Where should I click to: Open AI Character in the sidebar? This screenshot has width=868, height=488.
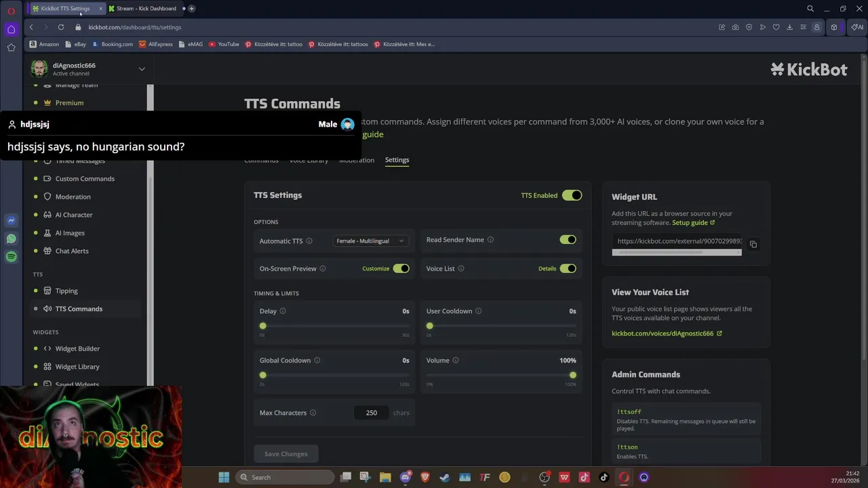click(x=74, y=215)
